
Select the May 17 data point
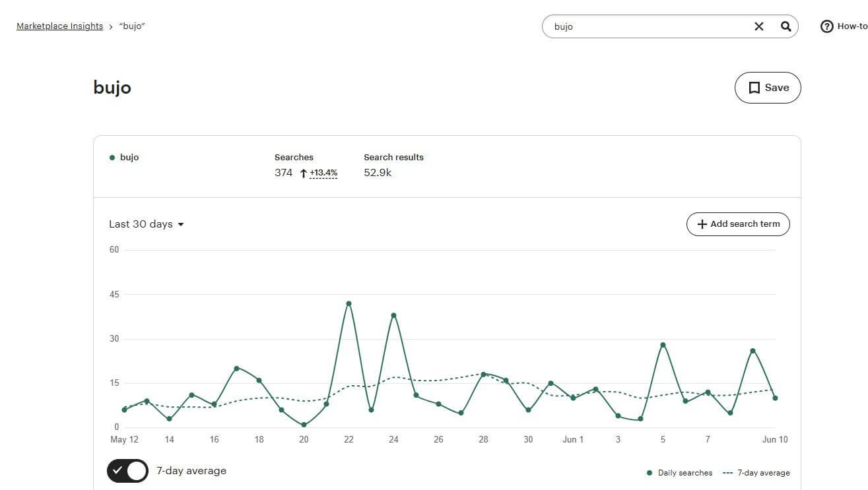[236, 368]
